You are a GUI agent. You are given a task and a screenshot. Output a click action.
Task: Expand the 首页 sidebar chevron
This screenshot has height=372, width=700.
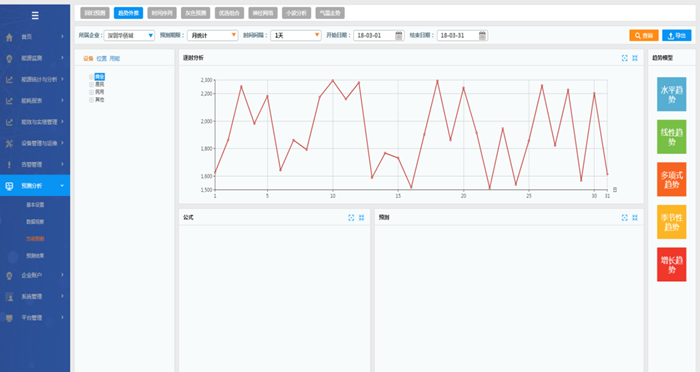click(x=62, y=37)
